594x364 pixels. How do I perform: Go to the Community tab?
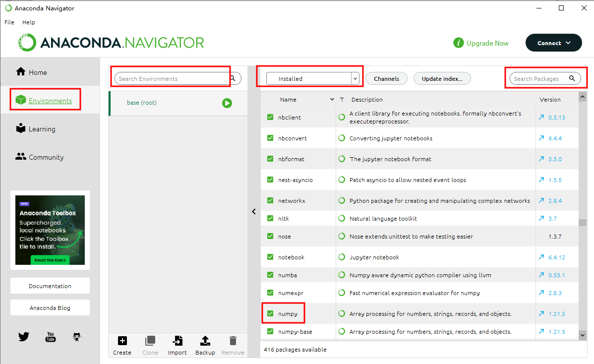pos(50,157)
